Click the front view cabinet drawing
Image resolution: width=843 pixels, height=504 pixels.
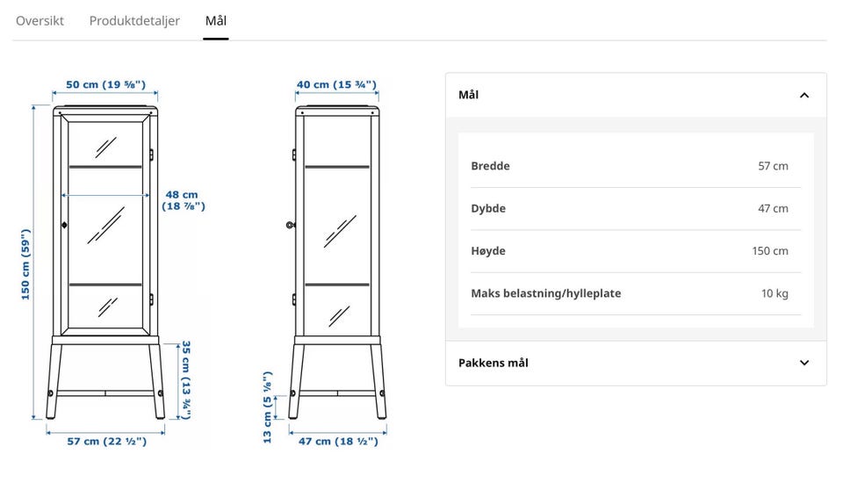106,263
